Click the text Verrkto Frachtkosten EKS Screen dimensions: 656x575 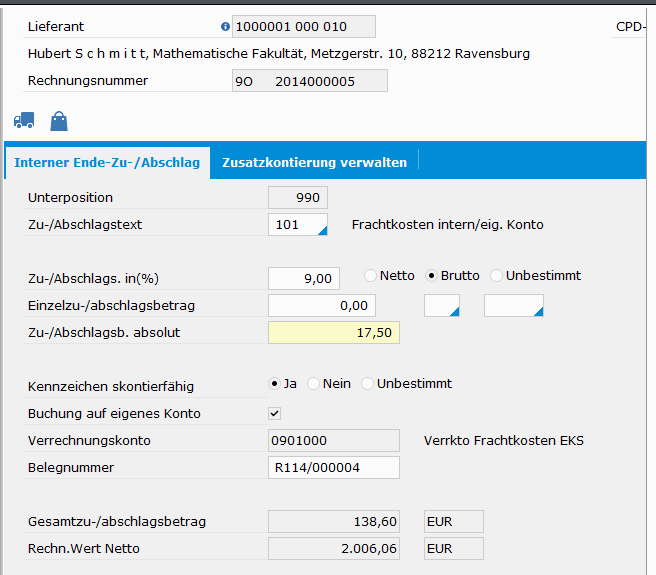[504, 441]
